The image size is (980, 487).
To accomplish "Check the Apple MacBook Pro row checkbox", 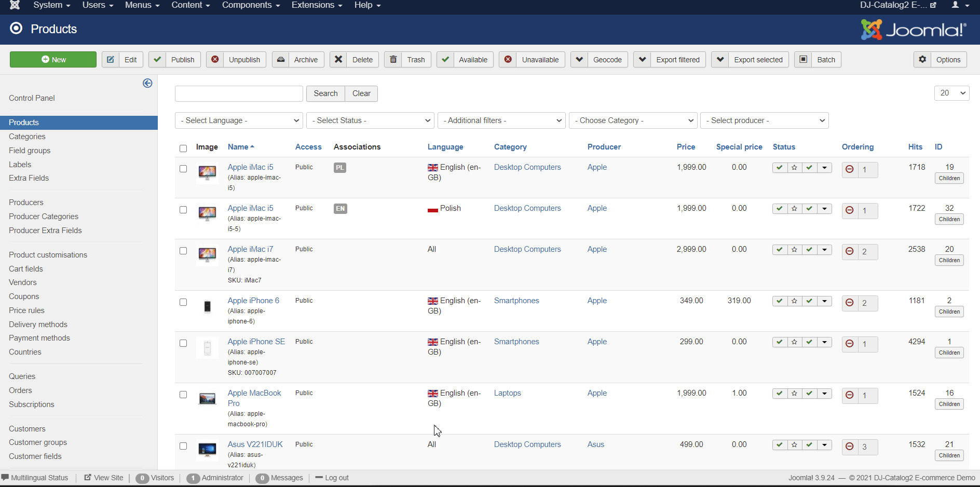I will pos(183,395).
